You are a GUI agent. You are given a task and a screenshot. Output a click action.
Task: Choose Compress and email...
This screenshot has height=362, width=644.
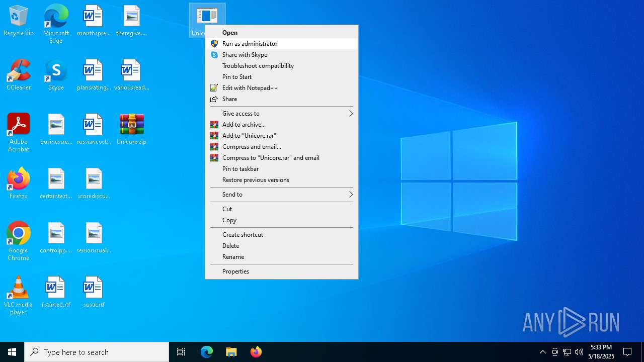coord(281,147)
